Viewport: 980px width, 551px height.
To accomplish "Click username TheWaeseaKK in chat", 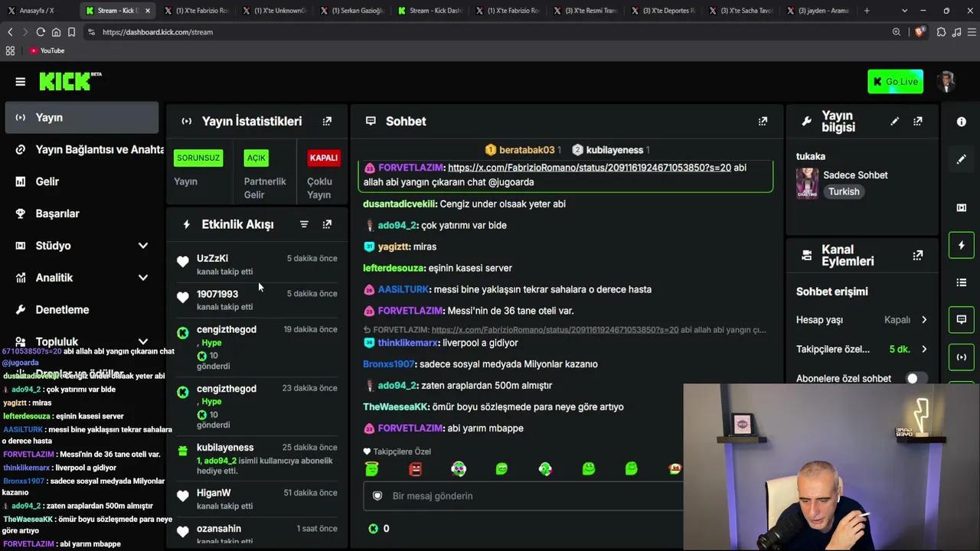I will coord(396,407).
